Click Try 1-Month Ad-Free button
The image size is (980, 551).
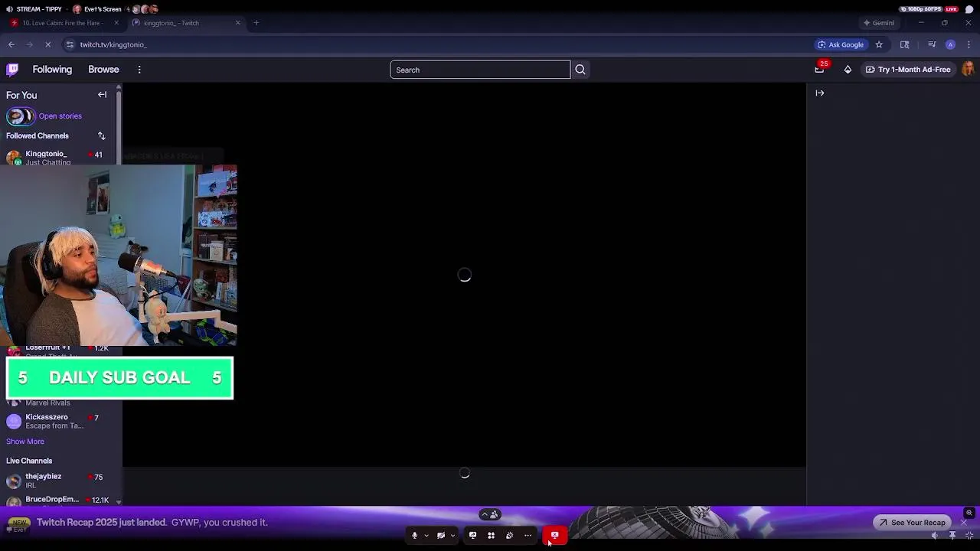click(908, 70)
